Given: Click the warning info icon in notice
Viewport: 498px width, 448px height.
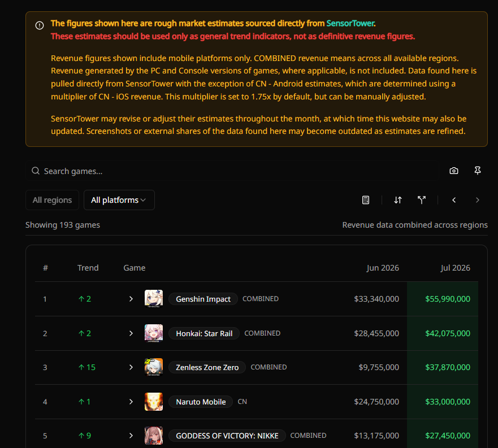Looking at the screenshot, I should tap(40, 25).
